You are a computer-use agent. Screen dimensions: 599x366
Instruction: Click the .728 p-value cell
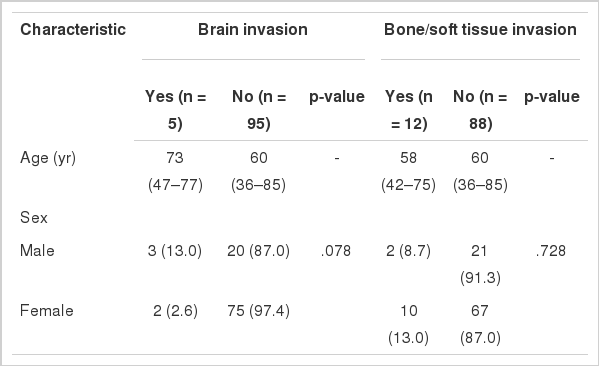coord(551,251)
